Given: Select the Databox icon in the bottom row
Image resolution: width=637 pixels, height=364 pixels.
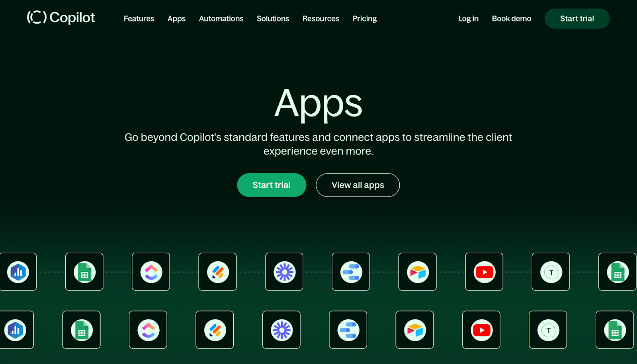Looking at the screenshot, I should (16, 330).
